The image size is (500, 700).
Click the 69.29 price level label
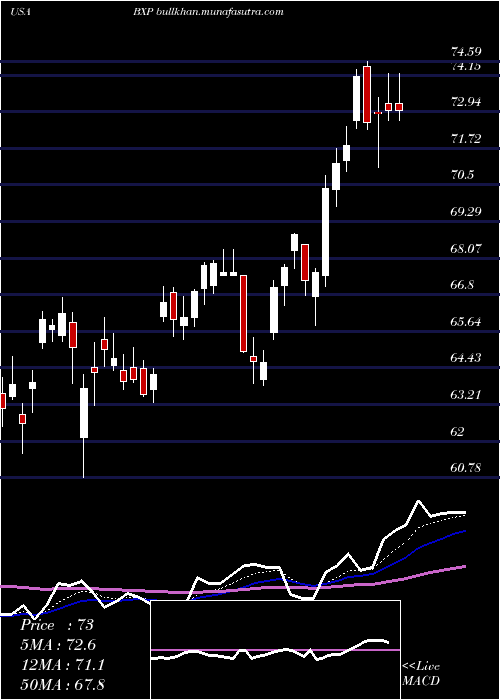466,212
